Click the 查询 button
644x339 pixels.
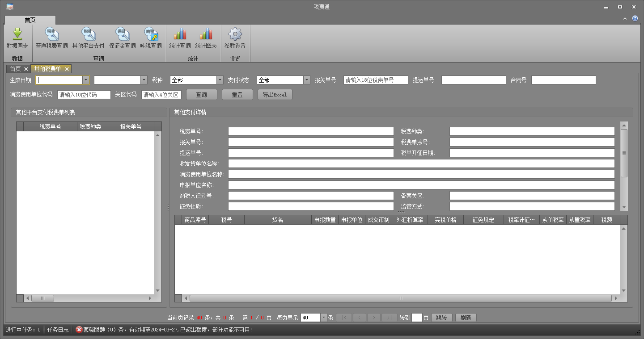202,95
